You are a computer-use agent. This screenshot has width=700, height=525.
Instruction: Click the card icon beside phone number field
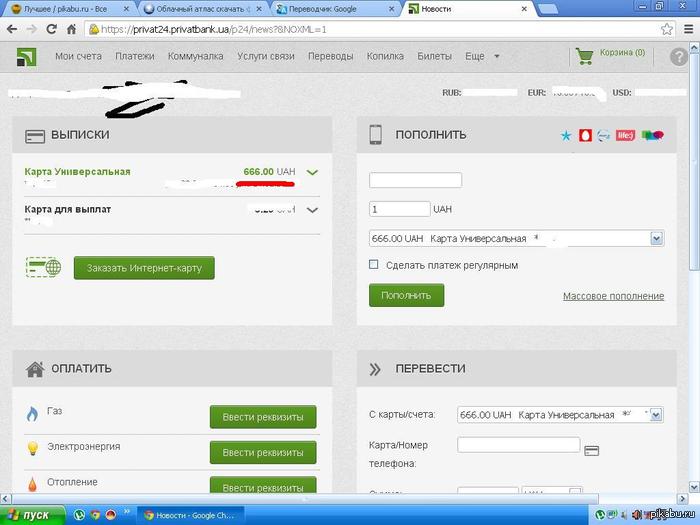point(592,451)
